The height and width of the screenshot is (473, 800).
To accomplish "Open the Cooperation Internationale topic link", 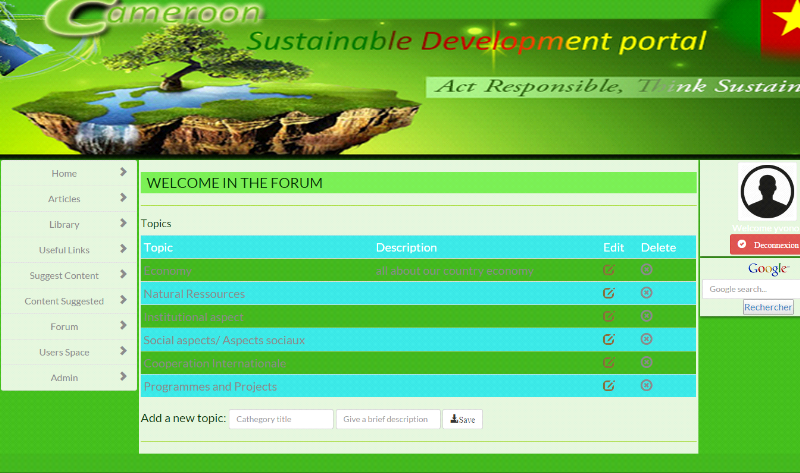I will click(215, 363).
